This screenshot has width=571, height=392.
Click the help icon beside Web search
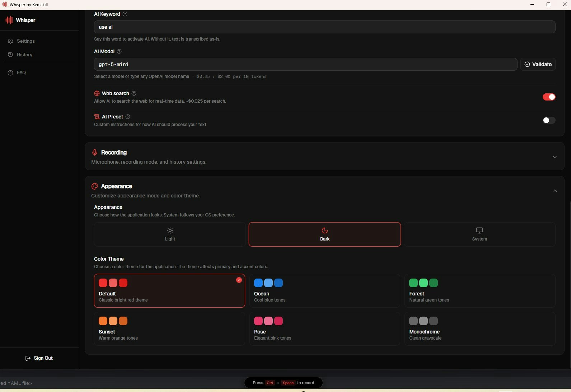[134, 93]
